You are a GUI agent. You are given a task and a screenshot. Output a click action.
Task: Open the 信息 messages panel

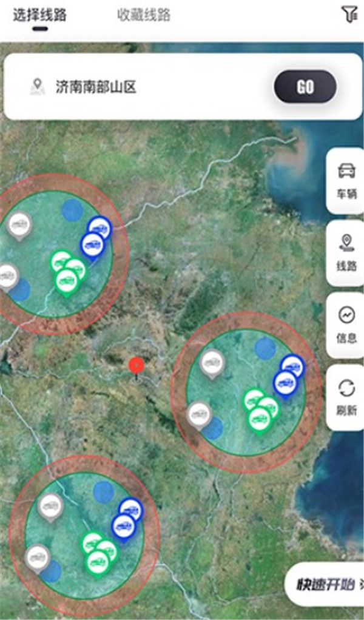click(x=346, y=325)
